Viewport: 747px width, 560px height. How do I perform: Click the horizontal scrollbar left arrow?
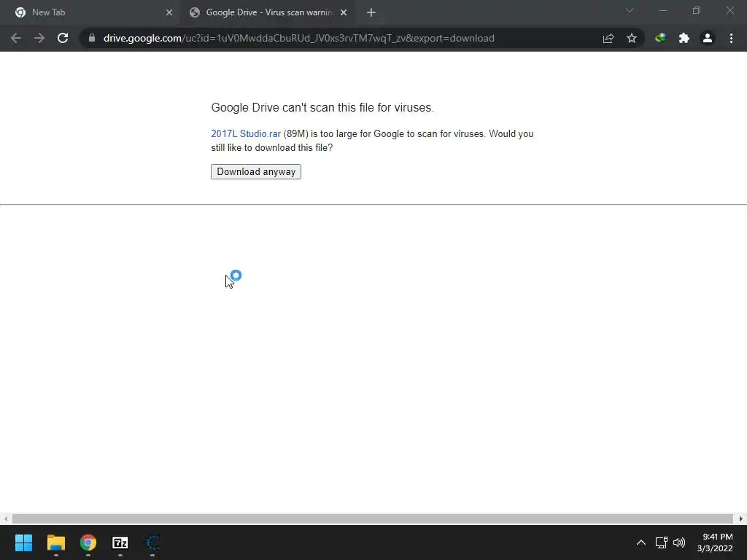pos(5,518)
